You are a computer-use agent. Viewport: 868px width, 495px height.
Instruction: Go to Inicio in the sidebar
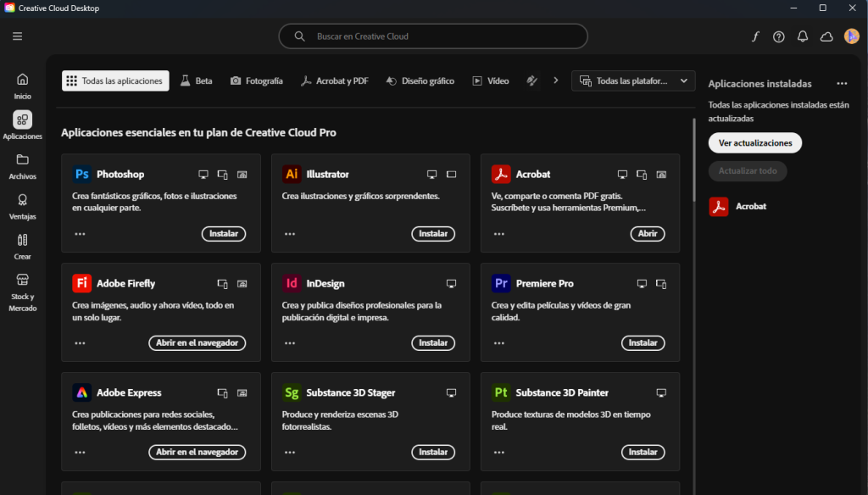tap(23, 86)
